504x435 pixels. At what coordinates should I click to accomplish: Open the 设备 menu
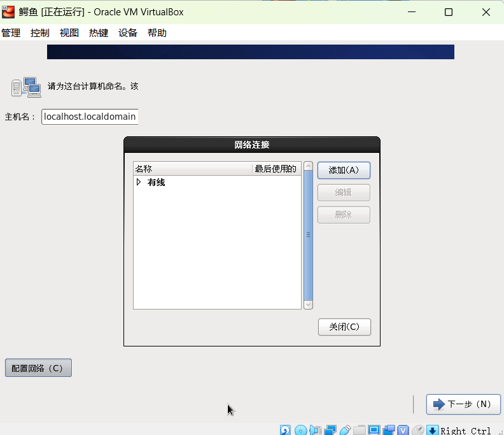128,33
